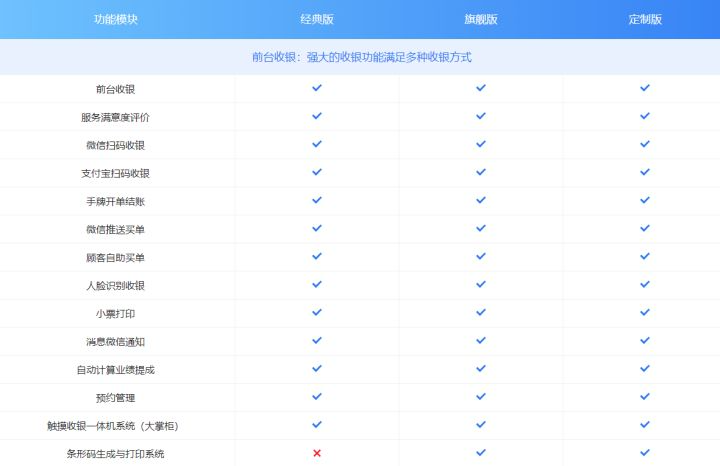Click the 经典版 checkmark for 微信推送买单
720x466 pixels.
(x=317, y=228)
